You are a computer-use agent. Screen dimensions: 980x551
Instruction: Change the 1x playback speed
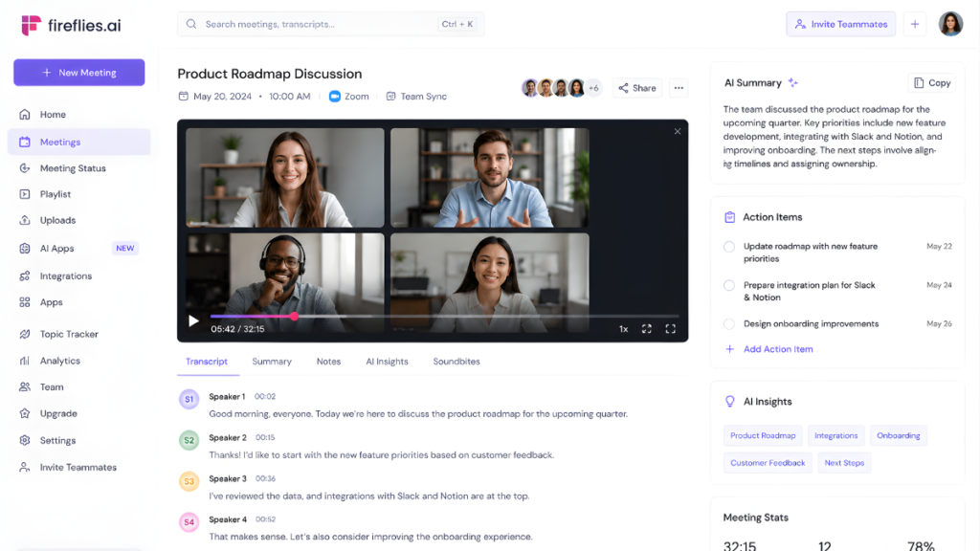point(624,329)
